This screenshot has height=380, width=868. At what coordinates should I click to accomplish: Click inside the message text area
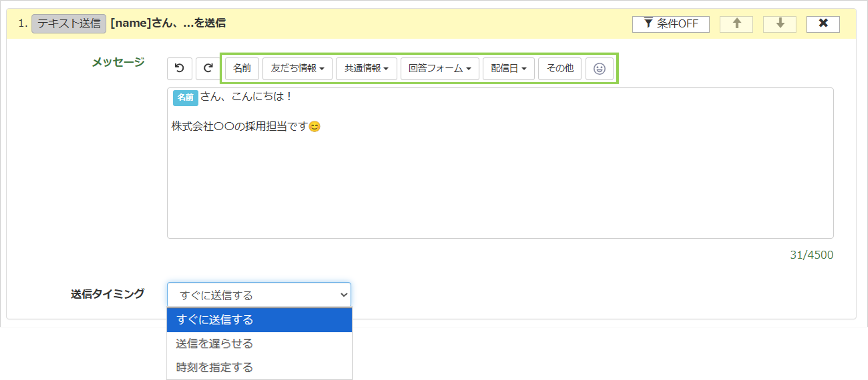[500, 163]
